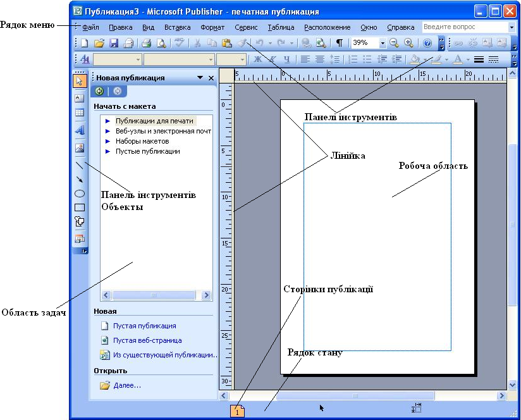Click the Paste clipboard icon
This screenshot has width=521, height=420.
tap(226, 43)
